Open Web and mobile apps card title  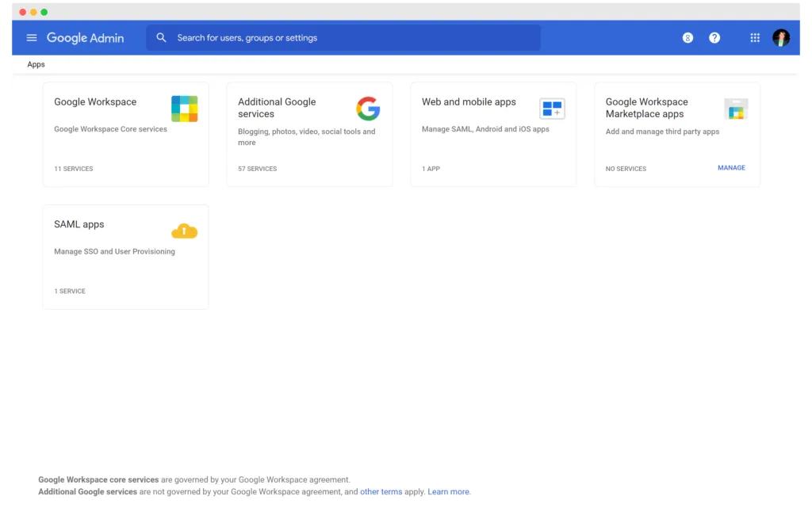pyautogui.click(x=469, y=102)
